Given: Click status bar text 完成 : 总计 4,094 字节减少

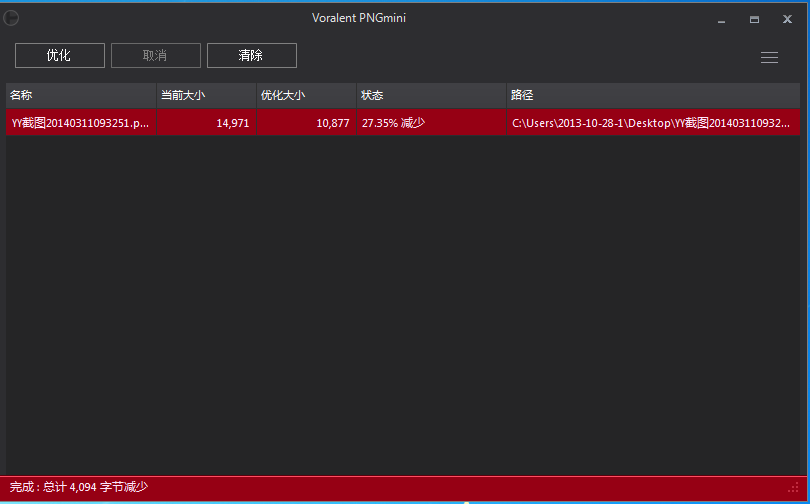Looking at the screenshot, I should pos(79,487).
